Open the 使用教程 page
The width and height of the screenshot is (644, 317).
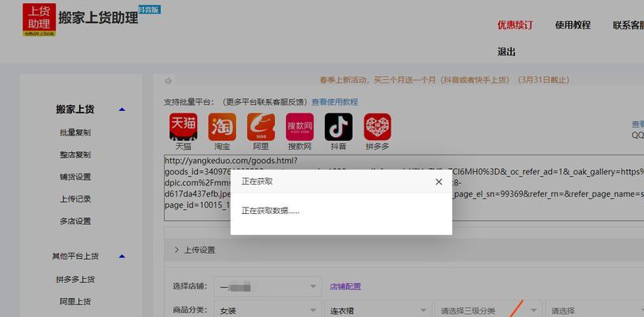tap(573, 25)
